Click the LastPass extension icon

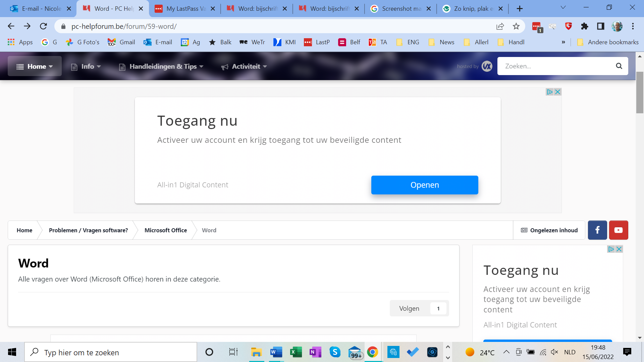[537, 27]
